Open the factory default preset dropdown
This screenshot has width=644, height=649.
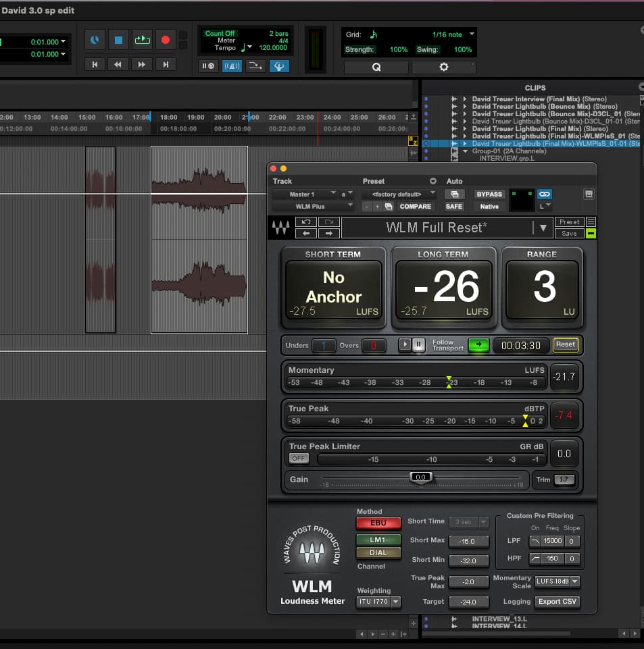click(x=399, y=194)
